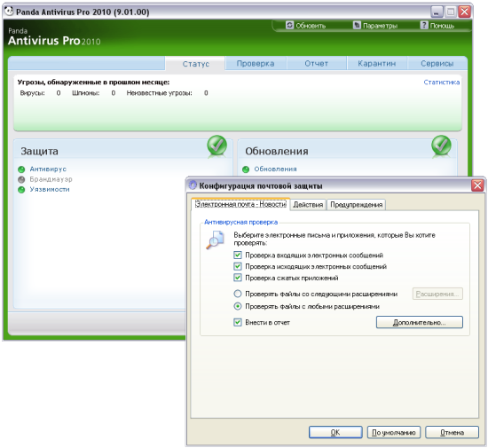
Task: Switch to the Проверка tab
Action: coord(256,64)
